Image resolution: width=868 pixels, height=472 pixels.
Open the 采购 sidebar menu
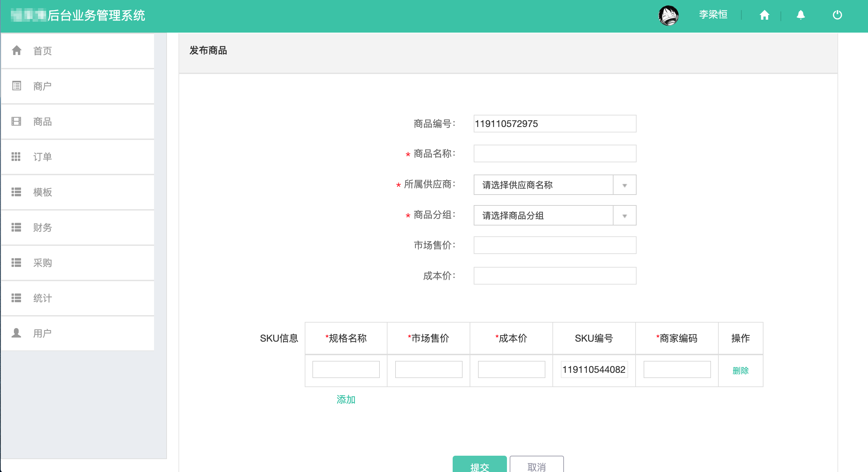(78, 263)
